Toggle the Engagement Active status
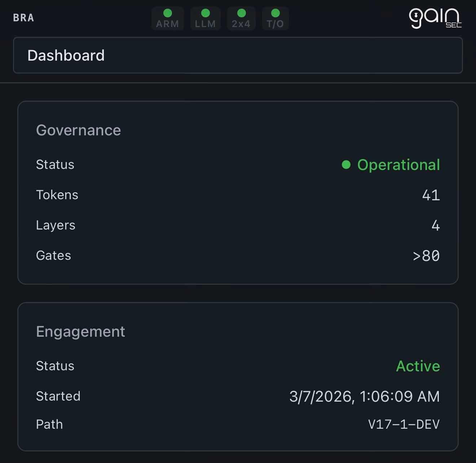 (x=418, y=366)
